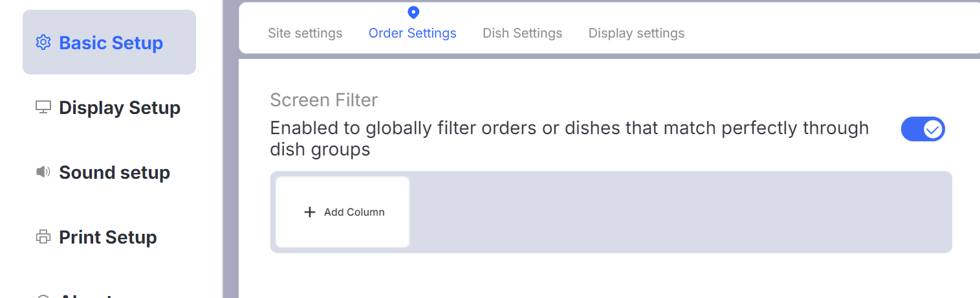Choose Print Setup from the sidebar

pos(107,237)
